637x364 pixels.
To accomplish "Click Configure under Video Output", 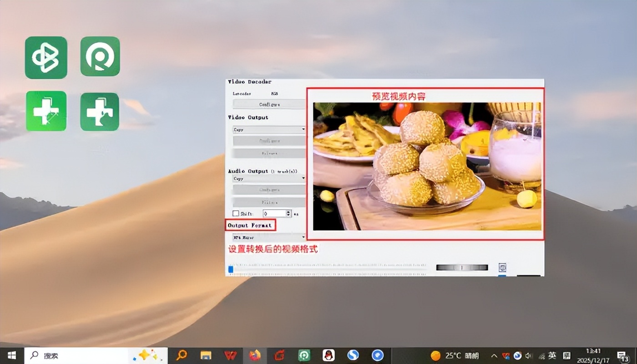I will tap(269, 141).
